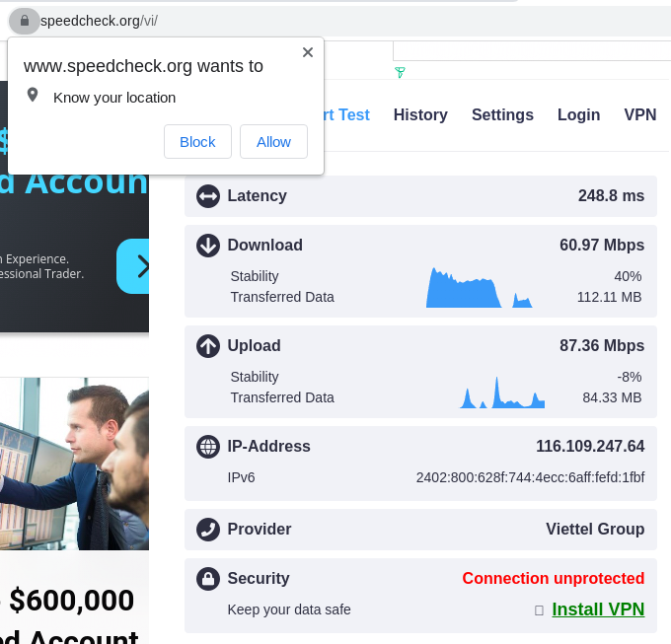
Task: Click the Install VPN link
Action: (x=598, y=609)
